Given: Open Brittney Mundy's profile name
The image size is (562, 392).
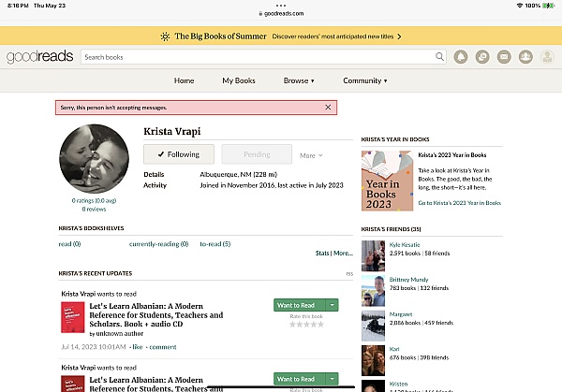Looking at the screenshot, I should coord(408,280).
